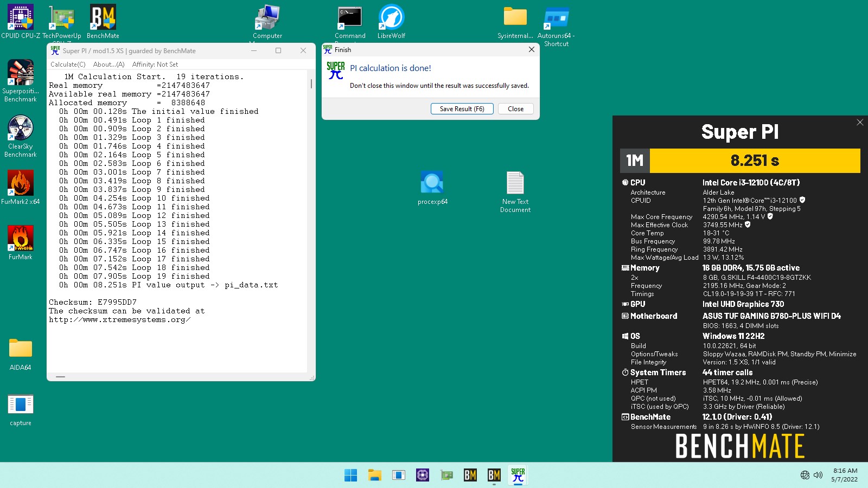Click the Max Core Frequency 4290.54 MHz value
Viewport: 868px width, 488px height.
tap(734, 217)
